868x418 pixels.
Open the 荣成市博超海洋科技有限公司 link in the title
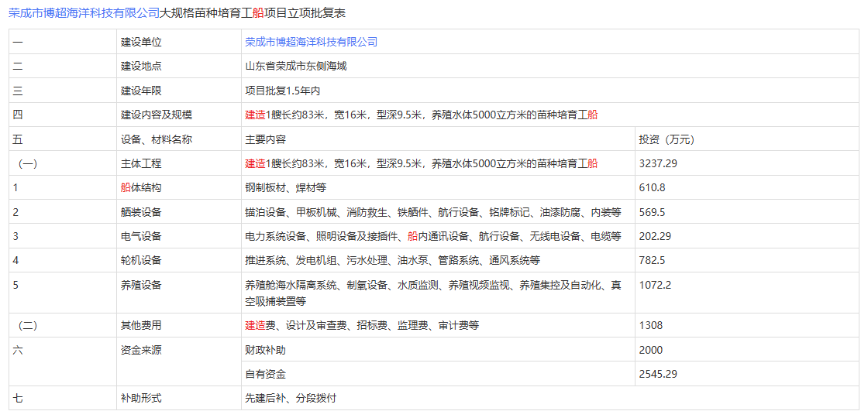[x=84, y=14]
